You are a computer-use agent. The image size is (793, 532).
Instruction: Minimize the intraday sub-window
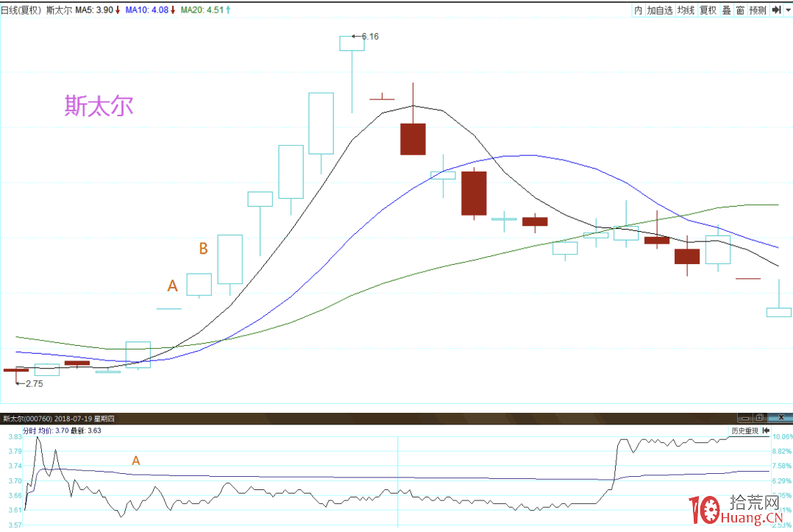tap(745, 418)
